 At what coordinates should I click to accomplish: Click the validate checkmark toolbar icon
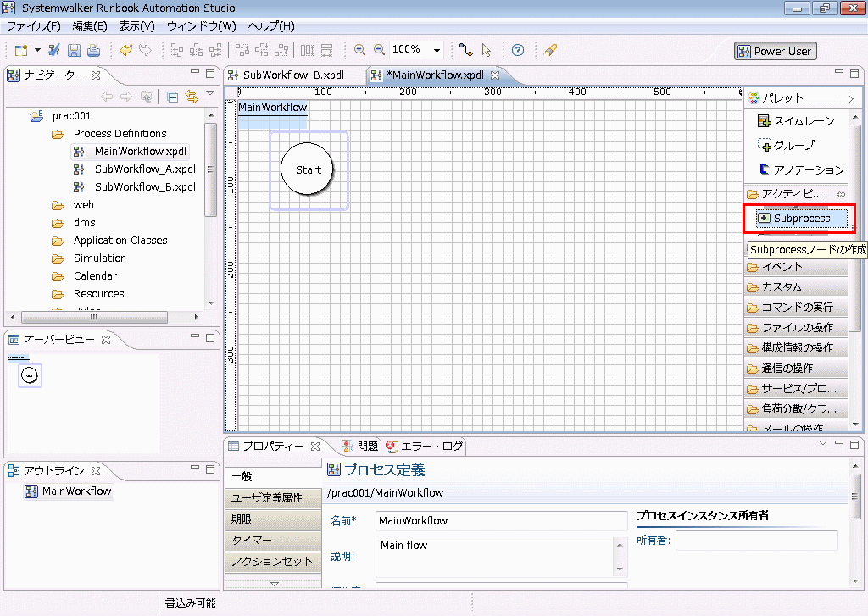[54, 50]
